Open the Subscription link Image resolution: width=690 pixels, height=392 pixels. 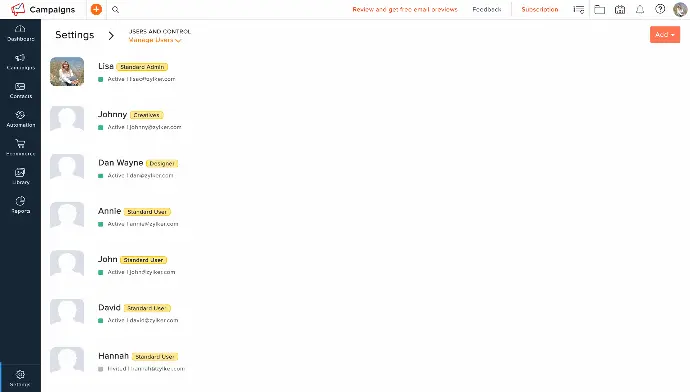click(540, 9)
